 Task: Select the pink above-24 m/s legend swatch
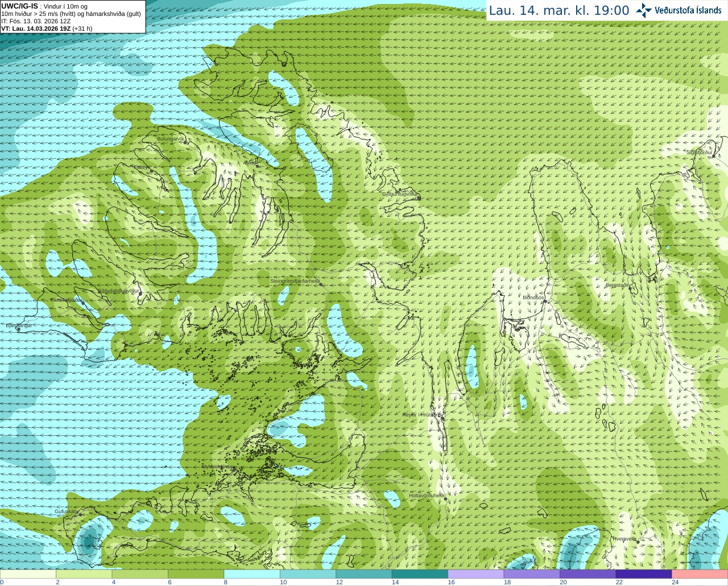click(x=700, y=574)
